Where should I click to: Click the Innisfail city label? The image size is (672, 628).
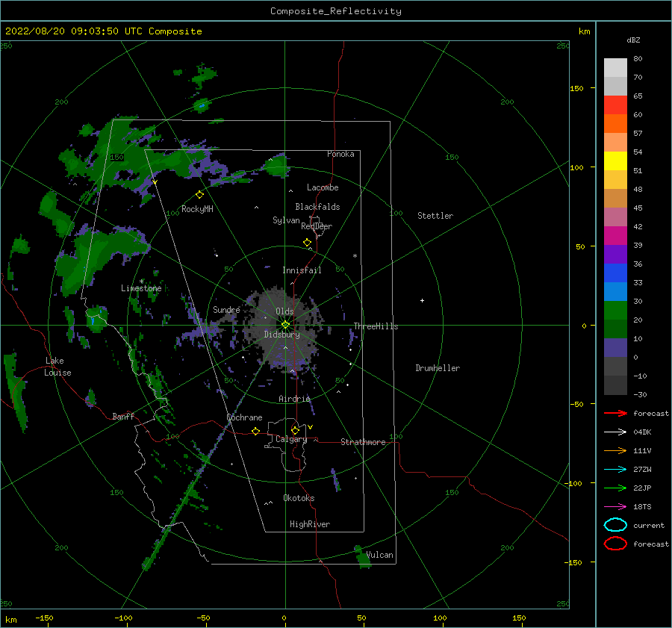coord(302,270)
